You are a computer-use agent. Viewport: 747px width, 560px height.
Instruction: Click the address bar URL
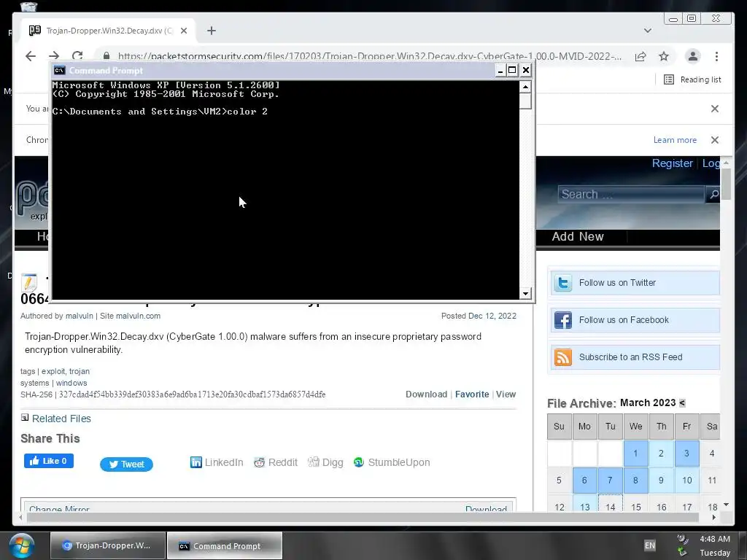[369, 56]
